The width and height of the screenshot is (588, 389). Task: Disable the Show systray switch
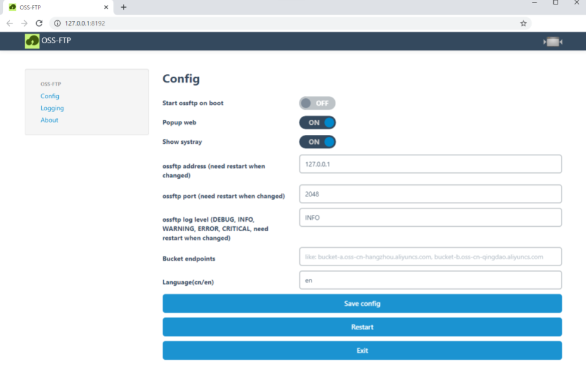click(x=317, y=142)
